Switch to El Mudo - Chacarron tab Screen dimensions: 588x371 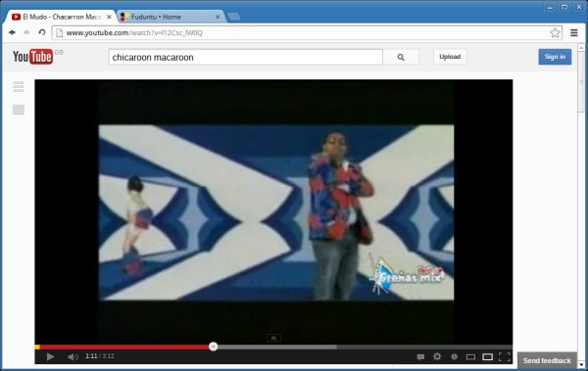tap(61, 17)
